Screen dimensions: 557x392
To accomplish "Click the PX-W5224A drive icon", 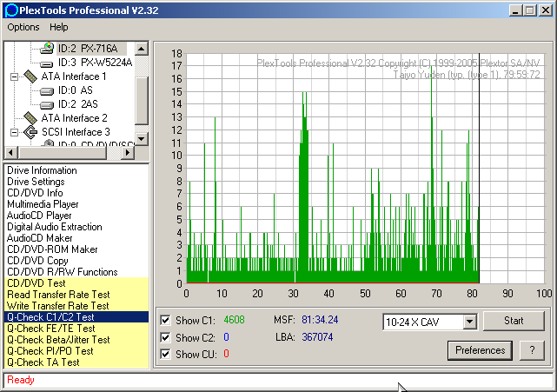I will (47, 63).
